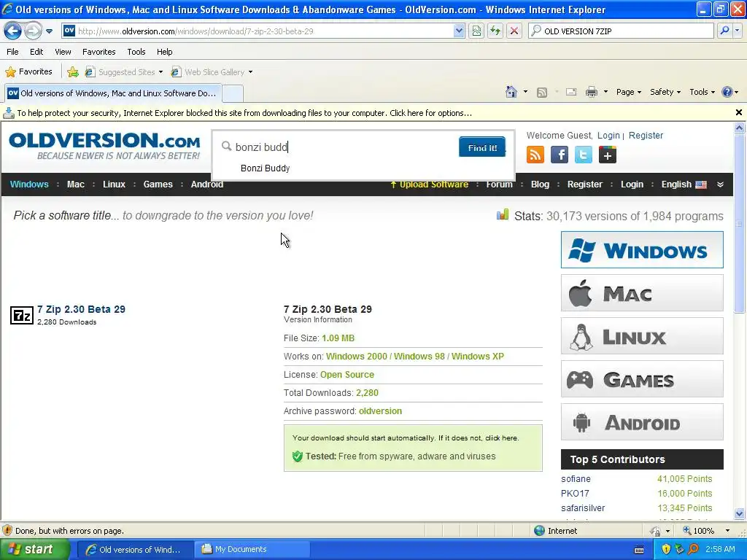Click the large Linux platform button
The width and height of the screenshot is (747, 560).
click(642, 336)
